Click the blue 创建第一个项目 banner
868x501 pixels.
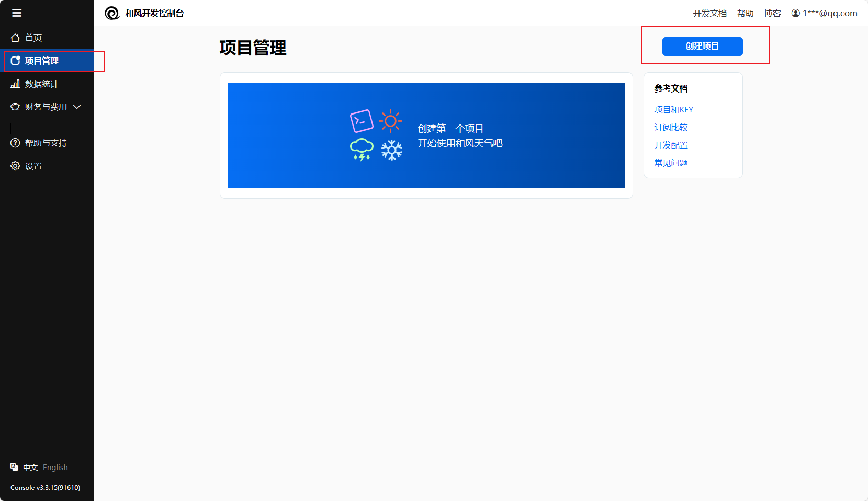(x=426, y=135)
